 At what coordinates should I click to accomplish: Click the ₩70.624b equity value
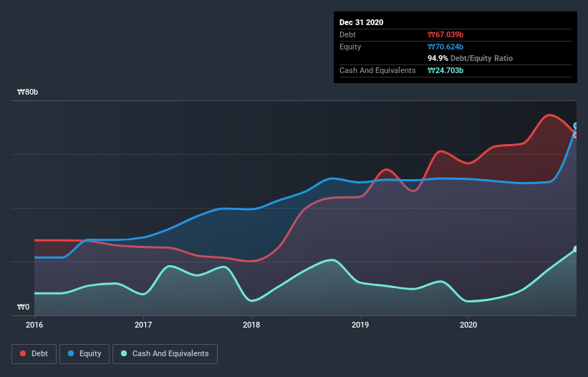coord(445,47)
